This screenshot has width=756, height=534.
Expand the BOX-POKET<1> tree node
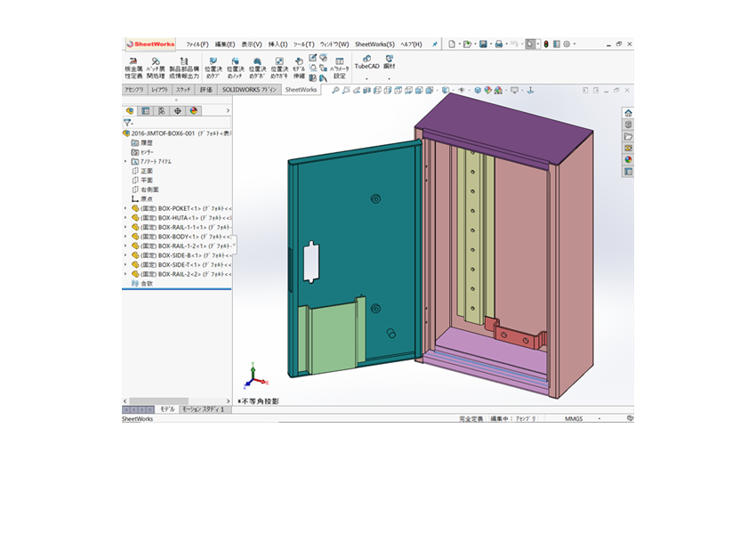(x=125, y=208)
